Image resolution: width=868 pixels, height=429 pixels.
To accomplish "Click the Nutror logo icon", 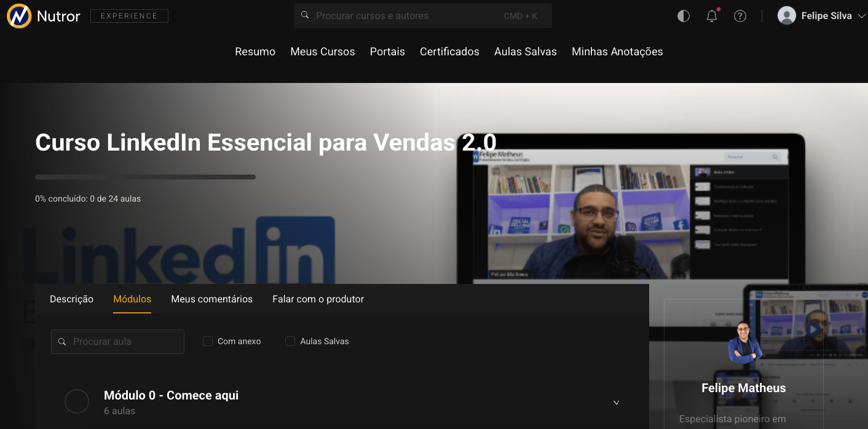I will (18, 16).
